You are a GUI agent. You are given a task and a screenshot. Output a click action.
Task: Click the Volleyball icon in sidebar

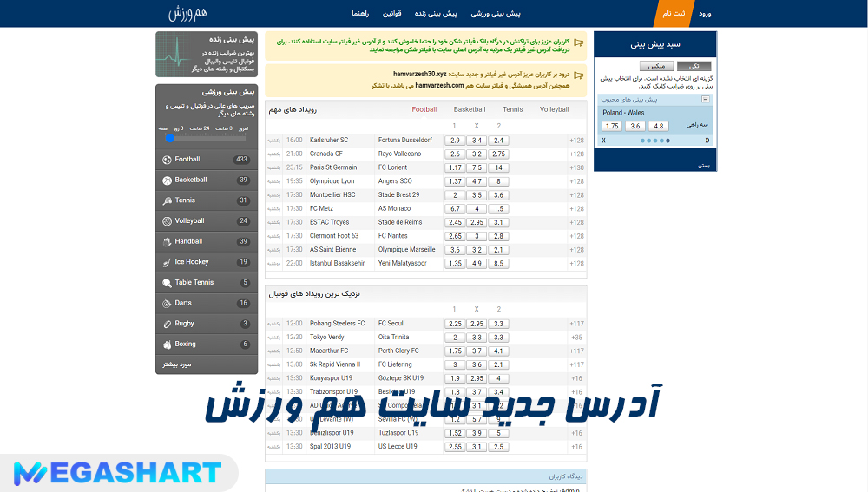click(x=167, y=220)
